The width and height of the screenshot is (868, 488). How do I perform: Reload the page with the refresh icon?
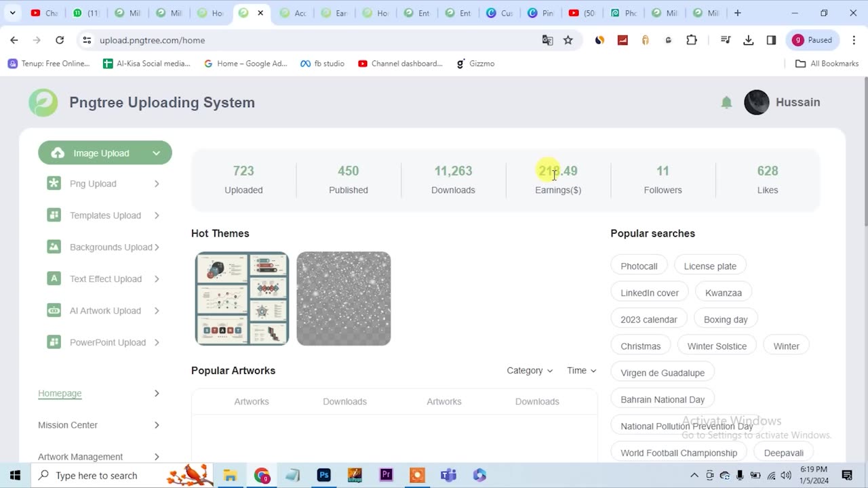60,40
